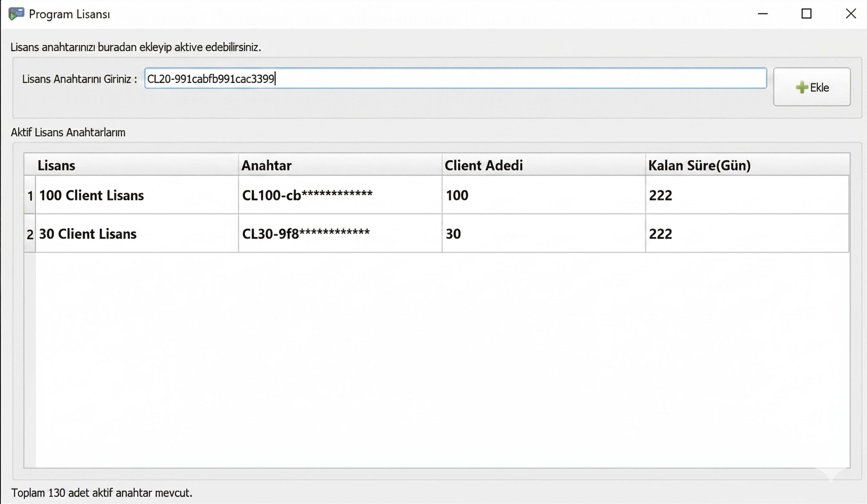Select the row labeled 100 Client Lisans
This screenshot has width=867, height=504.
coord(91,195)
